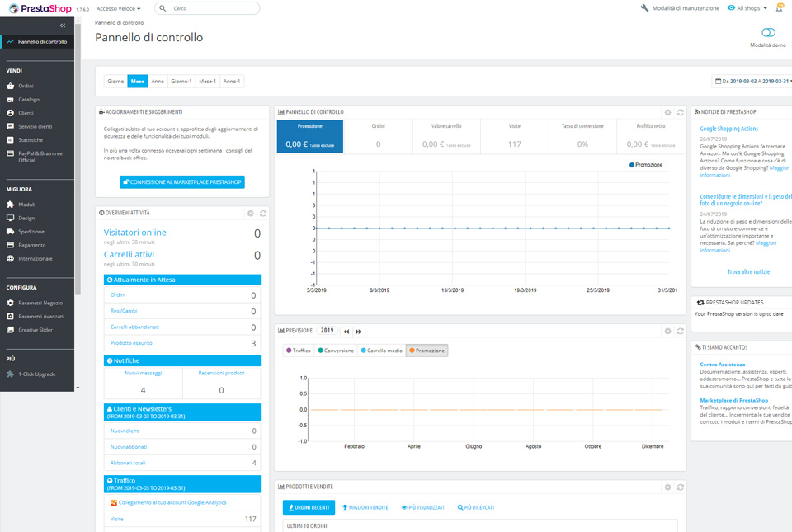Select the Tasso di conversione tile
The image size is (792, 532).
(x=583, y=136)
